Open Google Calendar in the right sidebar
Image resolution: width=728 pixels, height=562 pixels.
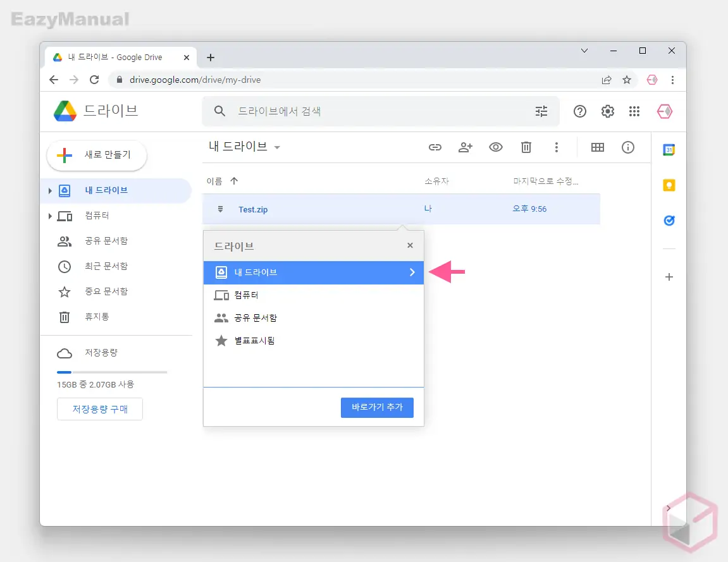669,150
